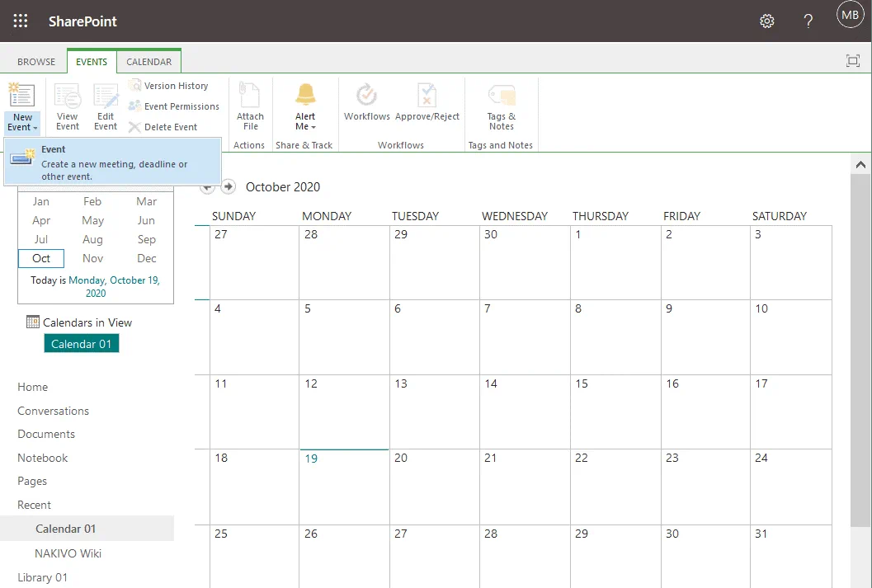Expand the Alert Me dropdown
Screen dimensions: 872x588
click(x=305, y=127)
